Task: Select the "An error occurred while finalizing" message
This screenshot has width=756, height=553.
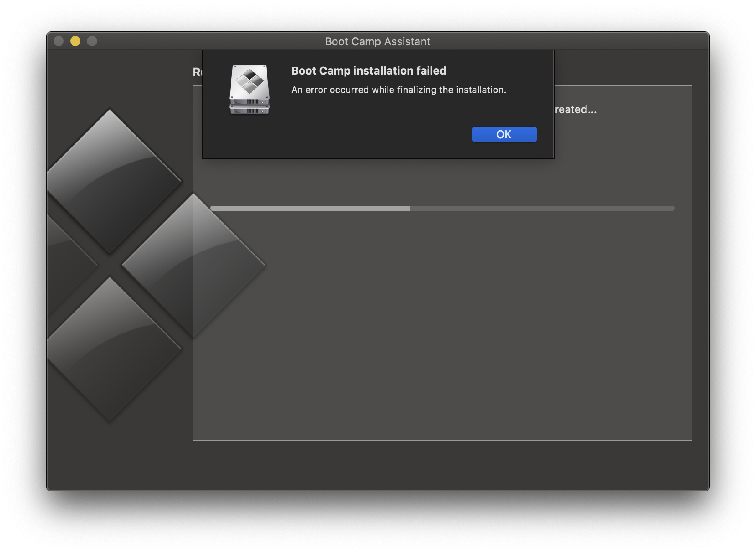Action: pos(399,90)
